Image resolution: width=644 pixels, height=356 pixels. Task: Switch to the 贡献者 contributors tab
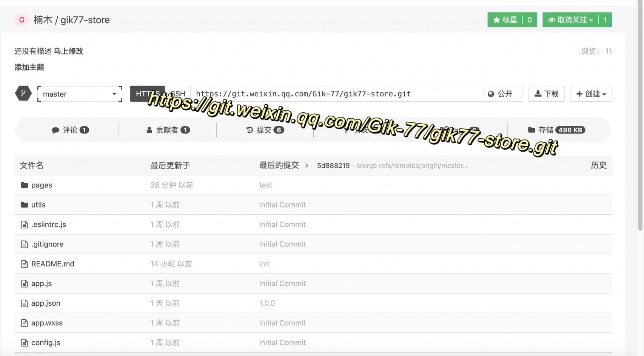click(168, 130)
